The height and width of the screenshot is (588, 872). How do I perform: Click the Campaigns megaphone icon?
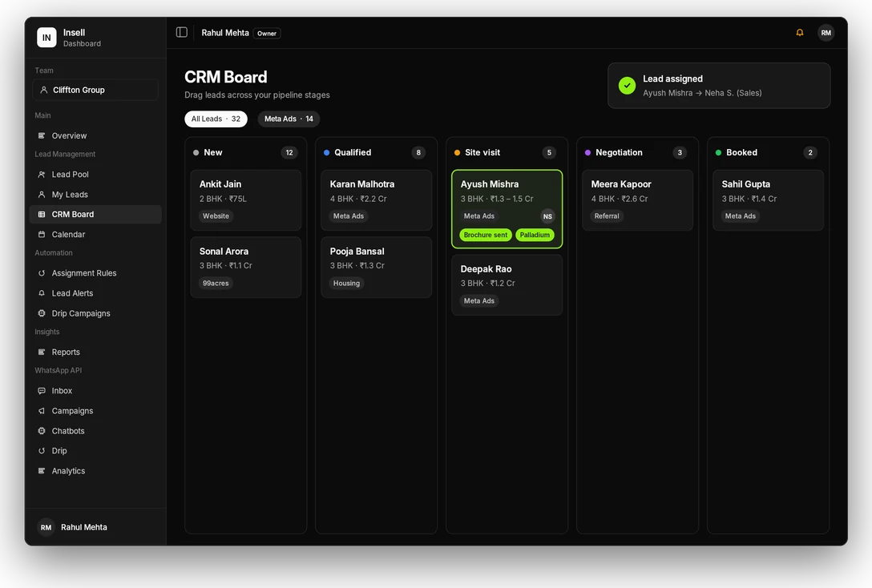click(x=41, y=411)
